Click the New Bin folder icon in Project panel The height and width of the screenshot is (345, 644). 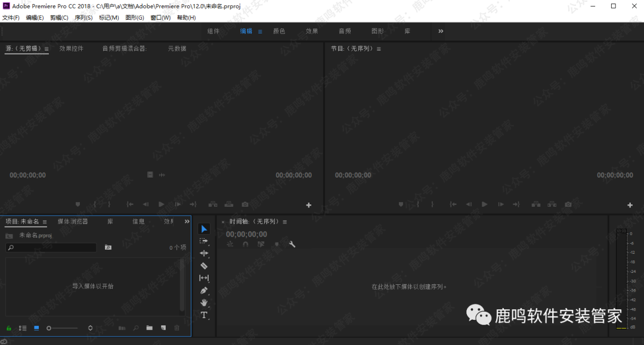[150, 328]
